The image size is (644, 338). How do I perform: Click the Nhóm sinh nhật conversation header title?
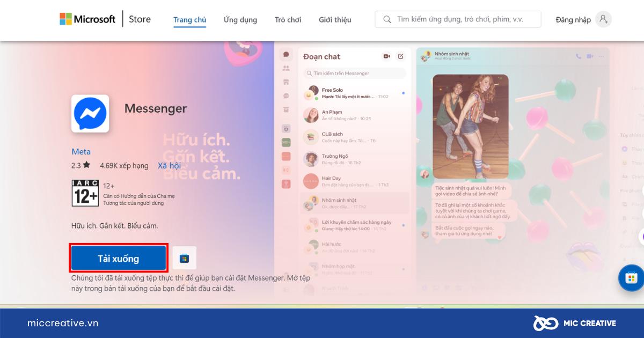point(452,54)
